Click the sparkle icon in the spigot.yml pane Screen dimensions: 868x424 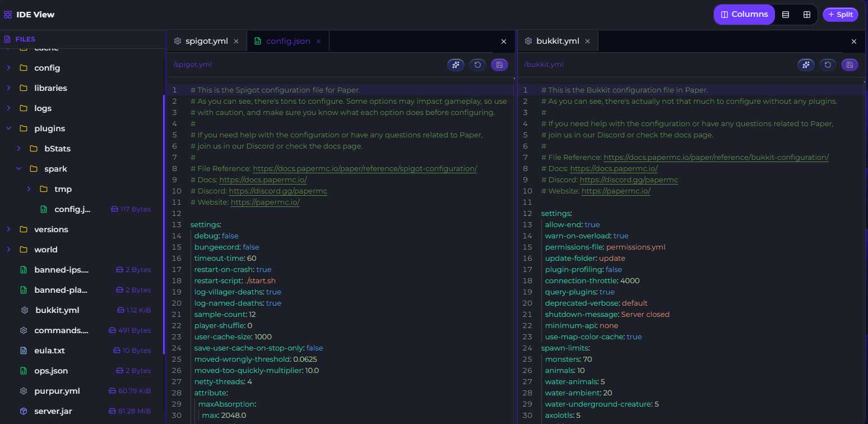click(x=456, y=64)
